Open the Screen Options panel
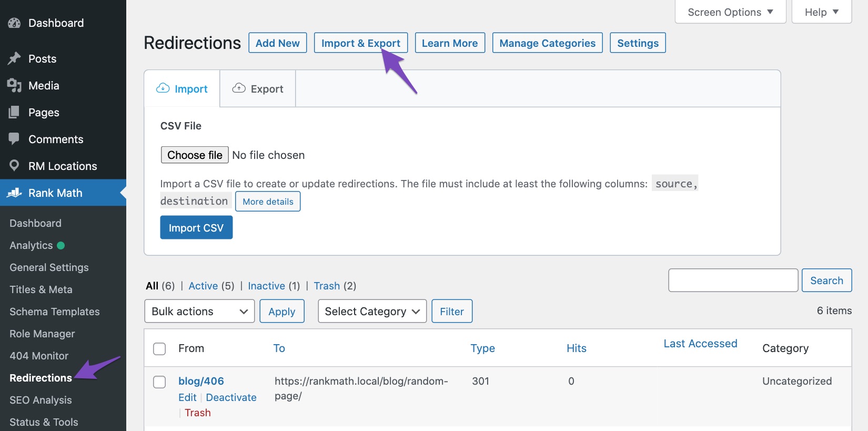 pos(730,12)
